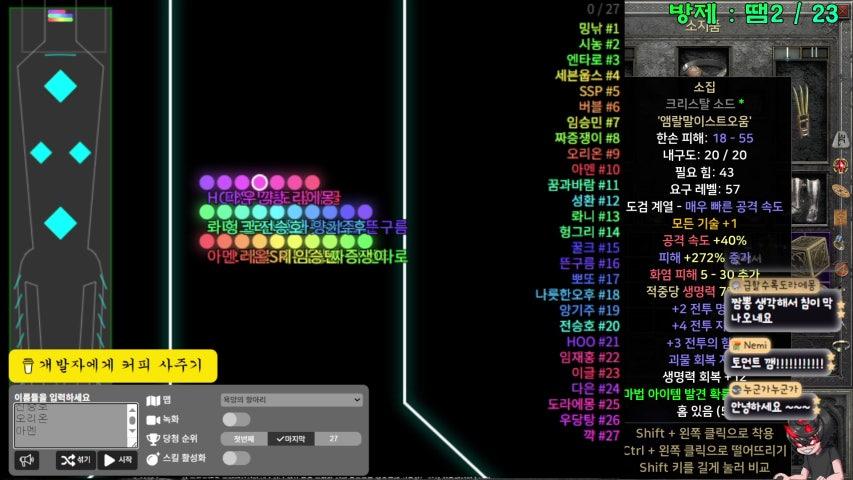The width and height of the screenshot is (853, 480).
Task: Click the trophy icon beside 당첨 순위
Action: (153, 439)
